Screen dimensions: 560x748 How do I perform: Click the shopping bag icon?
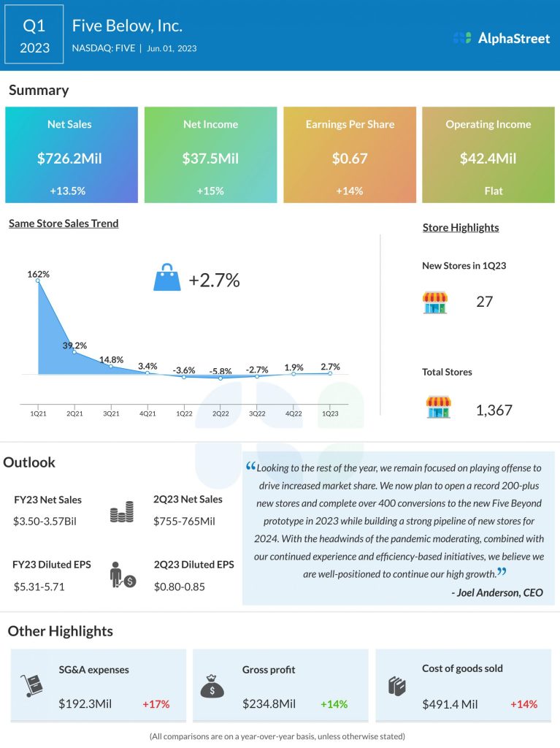[166, 278]
